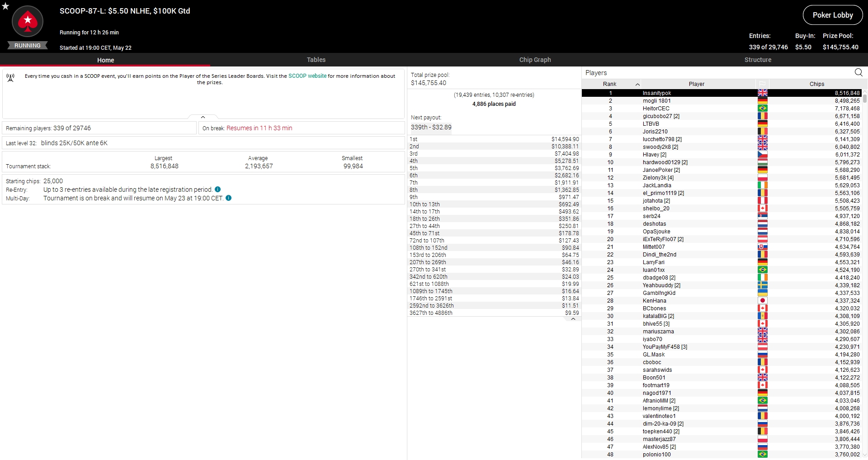The height and width of the screenshot is (460, 868).
Task: Open the Tables tab
Action: click(316, 60)
